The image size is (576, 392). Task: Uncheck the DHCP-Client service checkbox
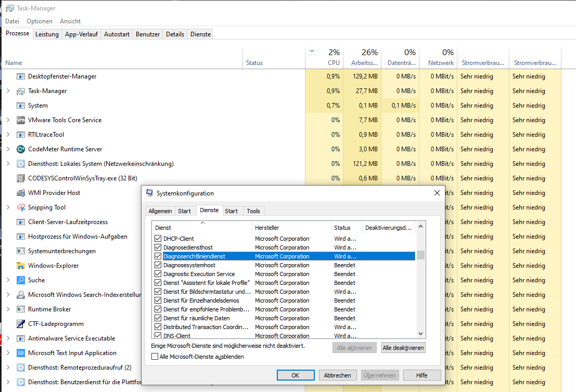pos(158,239)
